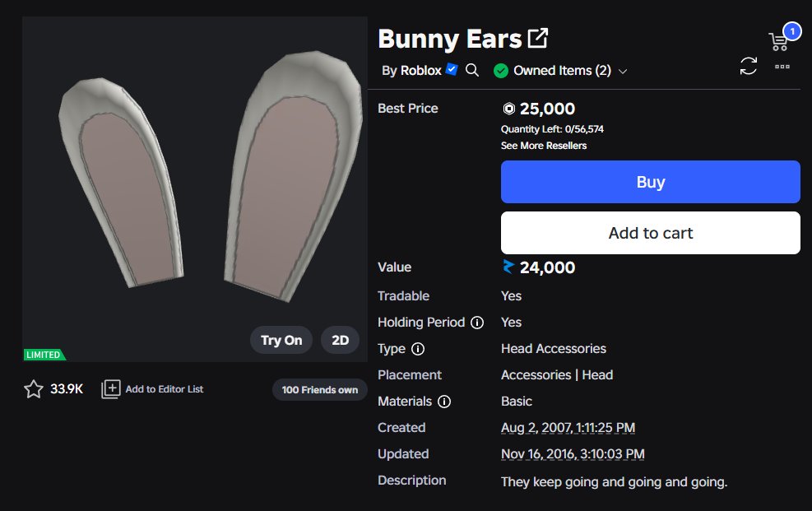
Task: Click Accessories | Head placement value
Action: 557,375
